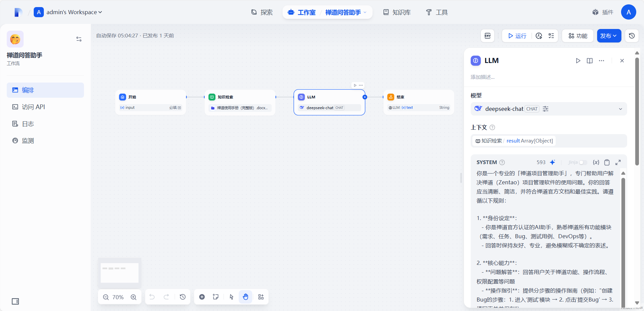Viewport: 644px width, 311px height.
Task: Add a note to canvas
Action: (216, 297)
